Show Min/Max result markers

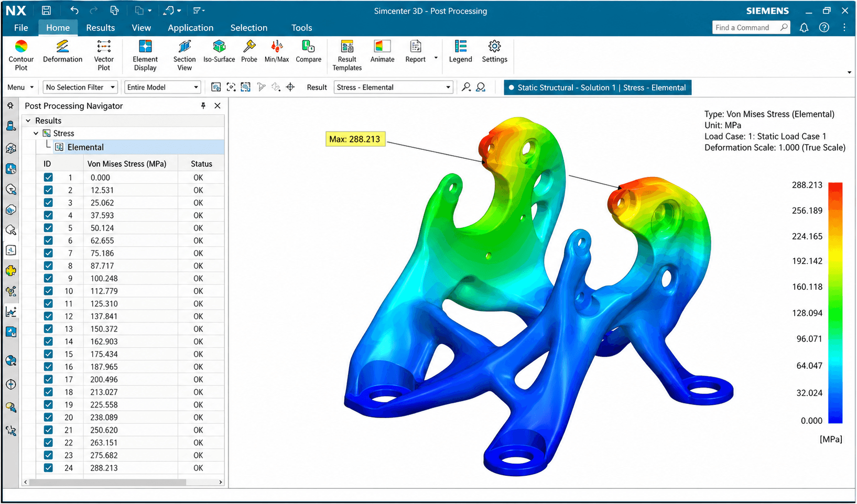[x=277, y=51]
